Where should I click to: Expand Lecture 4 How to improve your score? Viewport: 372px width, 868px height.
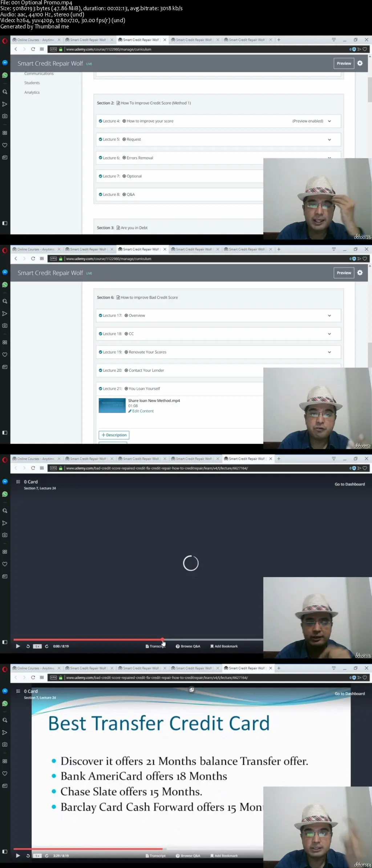(x=329, y=121)
